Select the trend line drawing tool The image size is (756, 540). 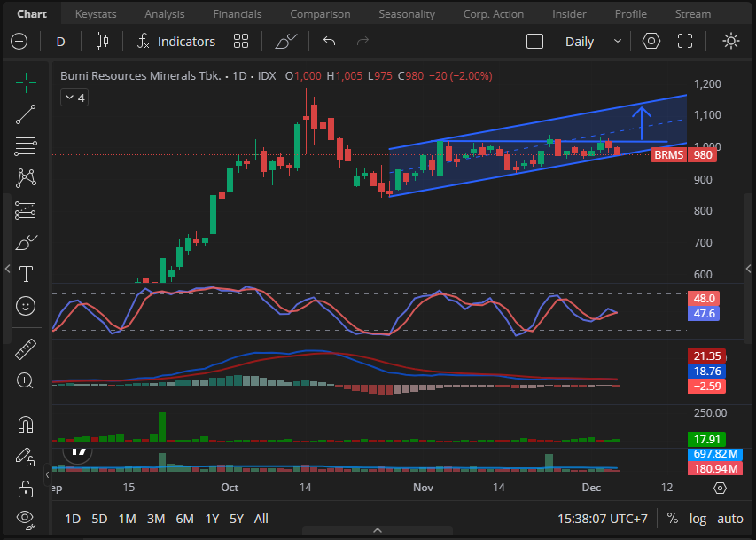pos(26,113)
